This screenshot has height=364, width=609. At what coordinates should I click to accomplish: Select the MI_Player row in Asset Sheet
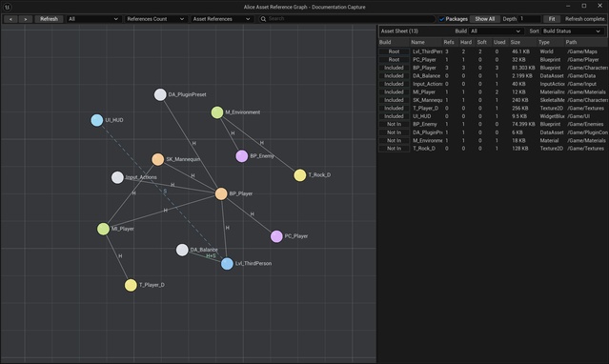tap(494, 92)
